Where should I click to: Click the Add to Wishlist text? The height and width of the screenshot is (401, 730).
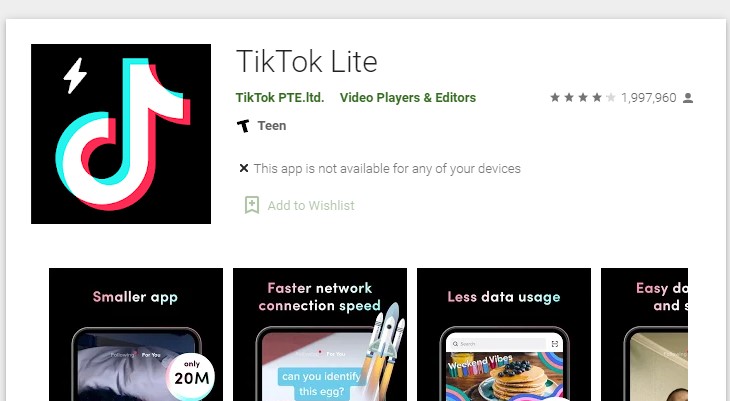pos(311,205)
